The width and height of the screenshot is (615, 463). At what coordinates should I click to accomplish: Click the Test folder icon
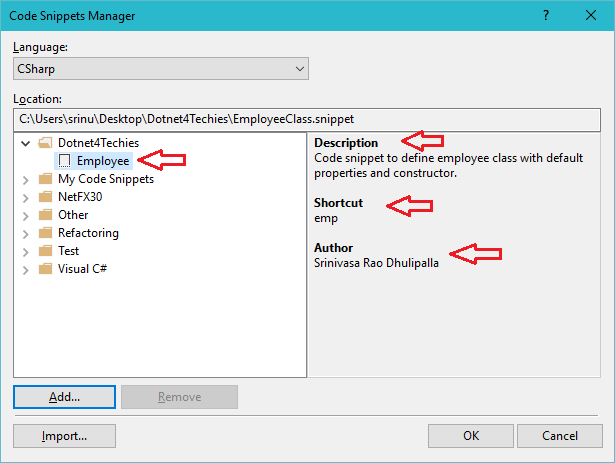[x=45, y=251]
